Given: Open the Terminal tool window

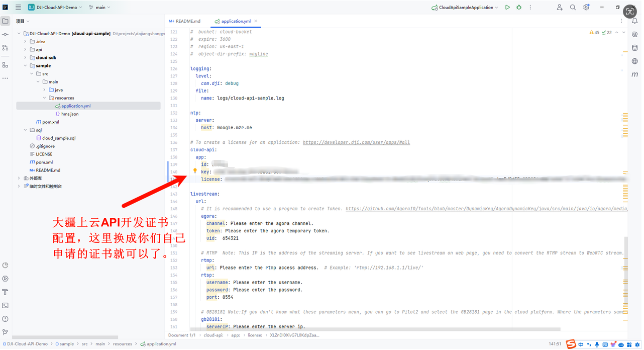Looking at the screenshot, I should pyautogui.click(x=6, y=305).
